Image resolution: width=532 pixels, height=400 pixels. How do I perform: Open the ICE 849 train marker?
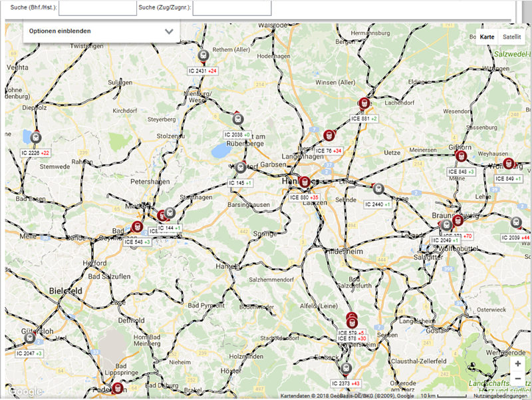(x=509, y=163)
